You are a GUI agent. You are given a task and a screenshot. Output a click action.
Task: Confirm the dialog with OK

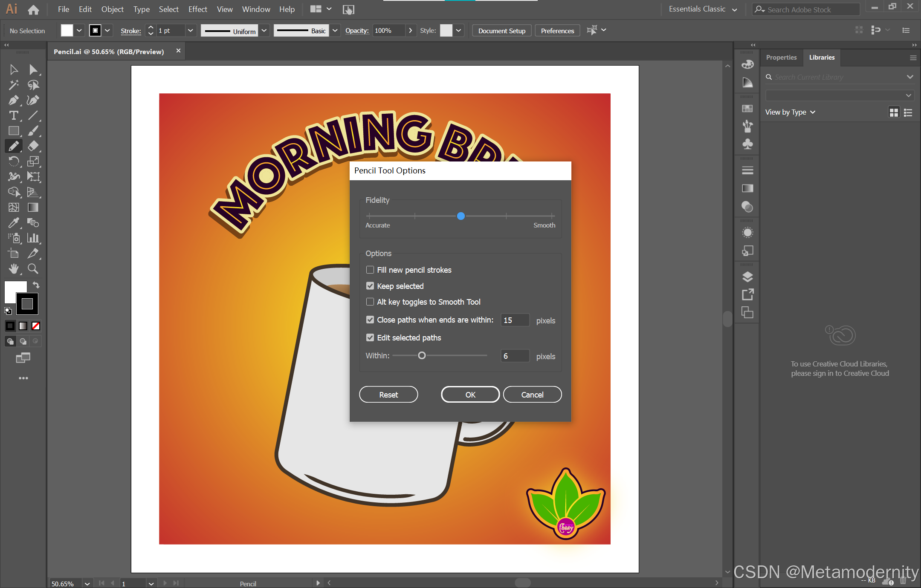tap(470, 395)
